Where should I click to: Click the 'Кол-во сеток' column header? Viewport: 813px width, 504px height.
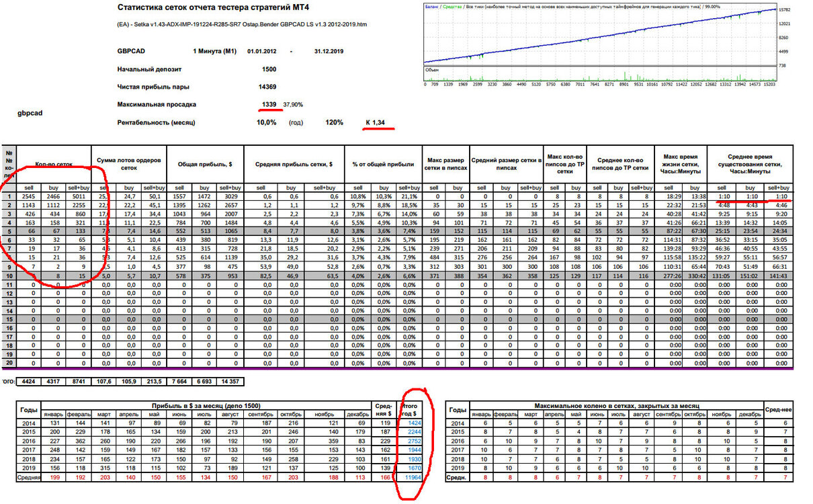click(x=54, y=163)
